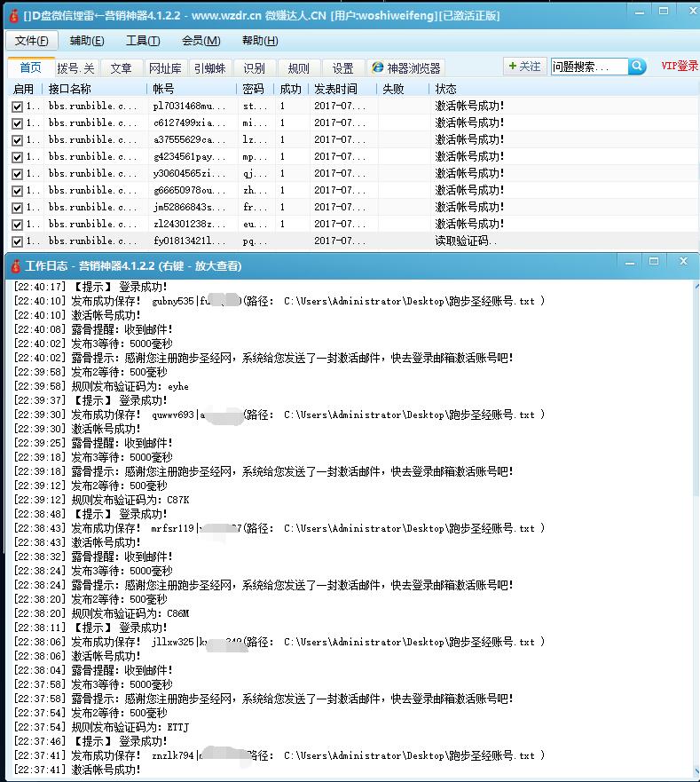The height and width of the screenshot is (782, 700).
Task: Open the 工具(T) menu
Action: [143, 41]
